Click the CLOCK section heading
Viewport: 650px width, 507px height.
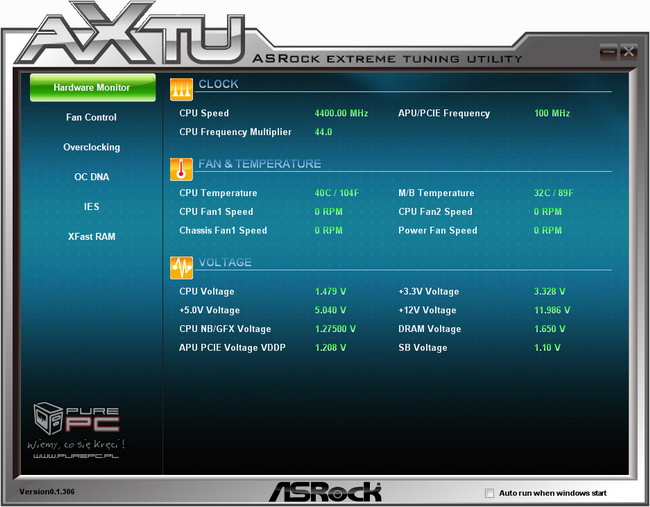tap(218, 84)
